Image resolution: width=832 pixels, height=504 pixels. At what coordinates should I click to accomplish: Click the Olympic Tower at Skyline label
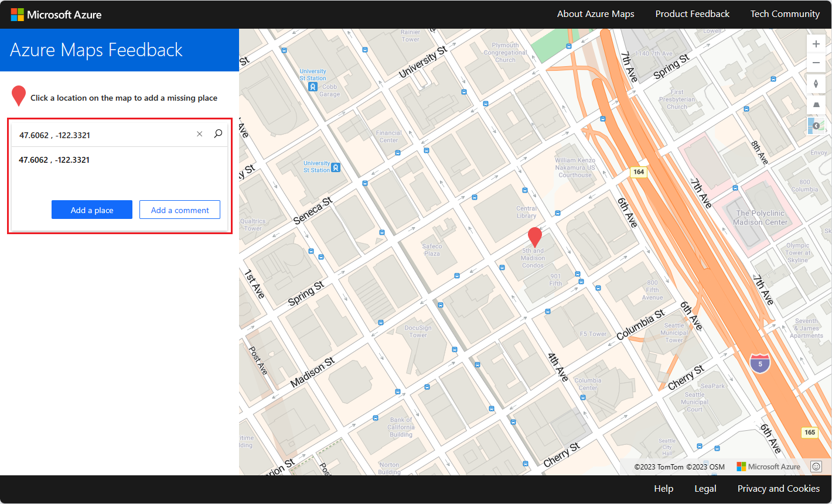point(797,253)
